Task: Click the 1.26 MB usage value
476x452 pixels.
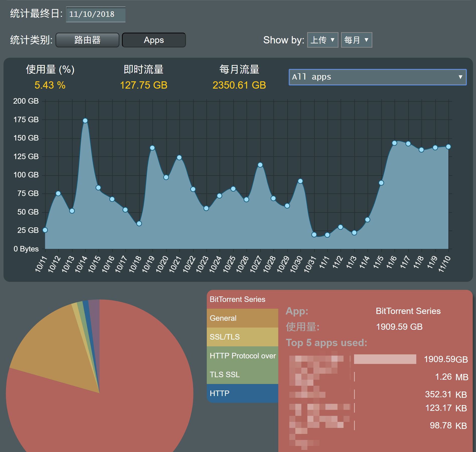Action: click(451, 377)
